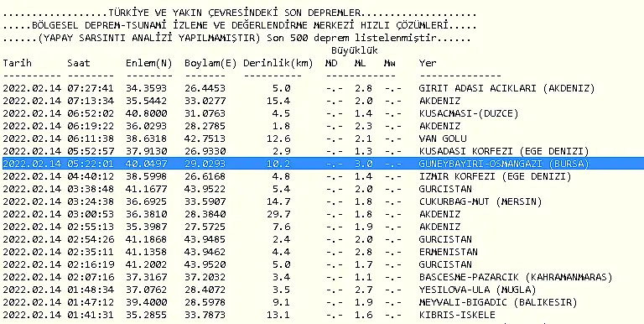Click the 07:13:34 timestamp entry
The image size is (644, 324).
(91, 102)
